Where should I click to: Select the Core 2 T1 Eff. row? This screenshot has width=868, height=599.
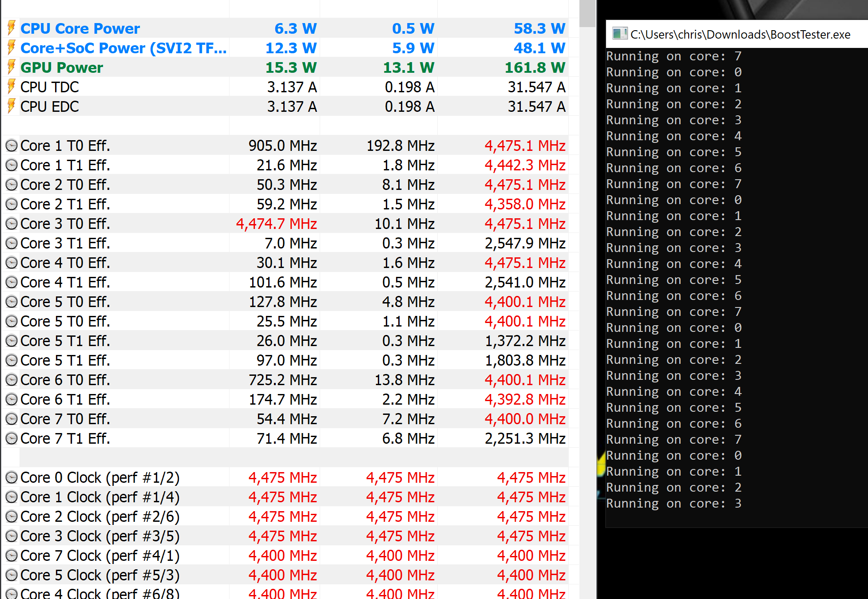[65, 204]
